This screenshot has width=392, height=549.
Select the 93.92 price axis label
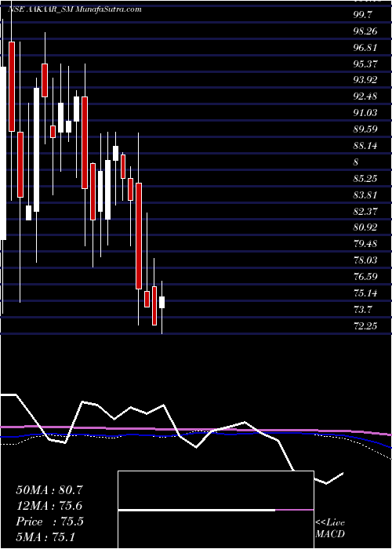(x=365, y=80)
